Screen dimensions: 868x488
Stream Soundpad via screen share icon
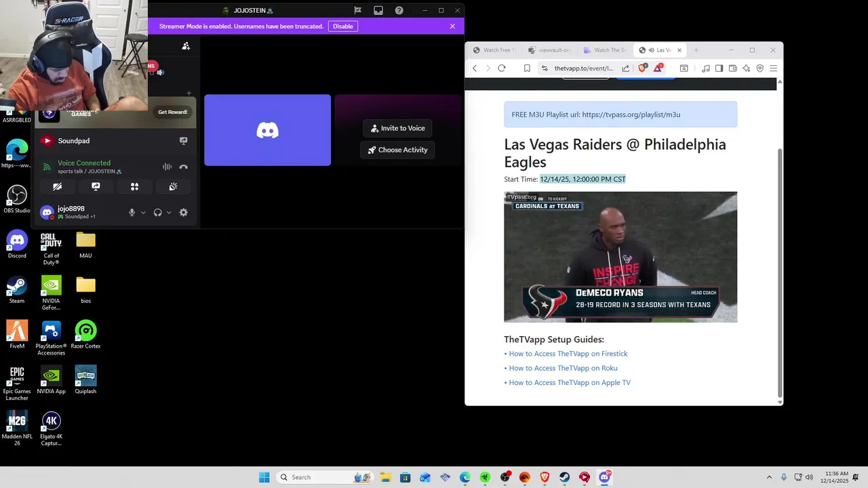click(183, 140)
